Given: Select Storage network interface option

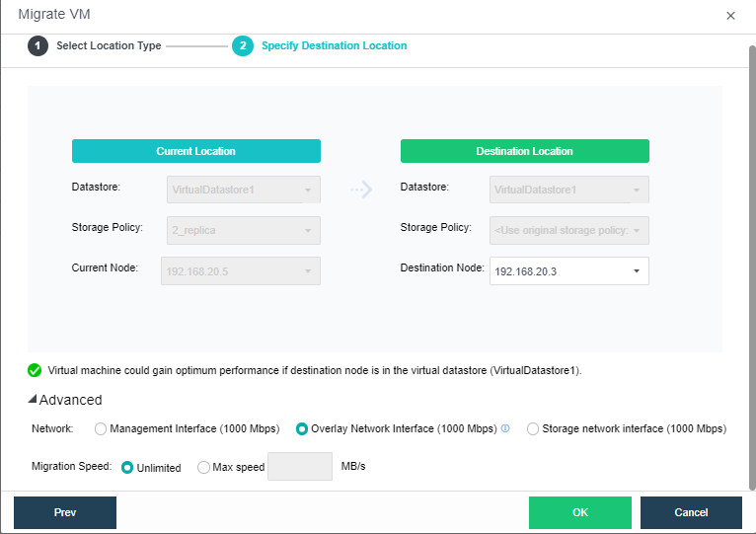Looking at the screenshot, I should click(533, 429).
